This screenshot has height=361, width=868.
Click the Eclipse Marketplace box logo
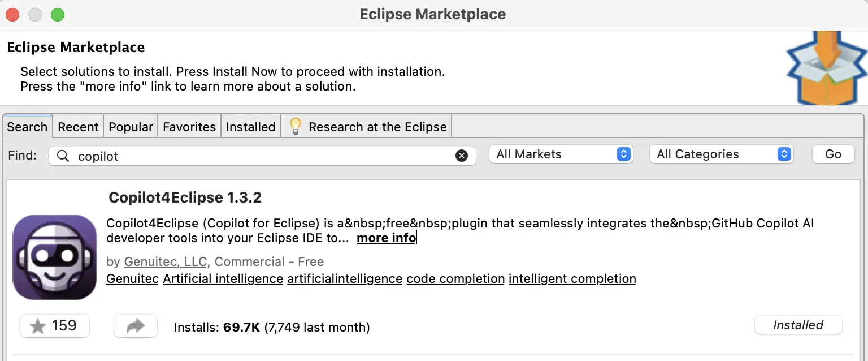[x=826, y=68]
